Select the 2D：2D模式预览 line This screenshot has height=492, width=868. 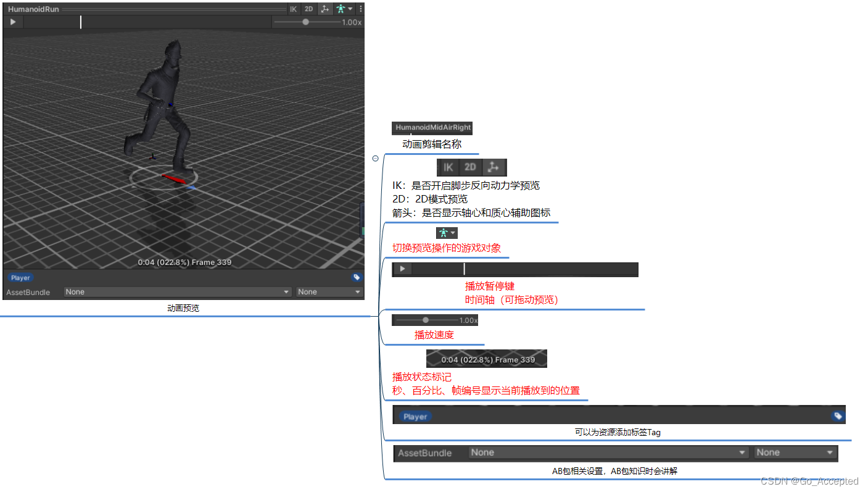(x=430, y=199)
